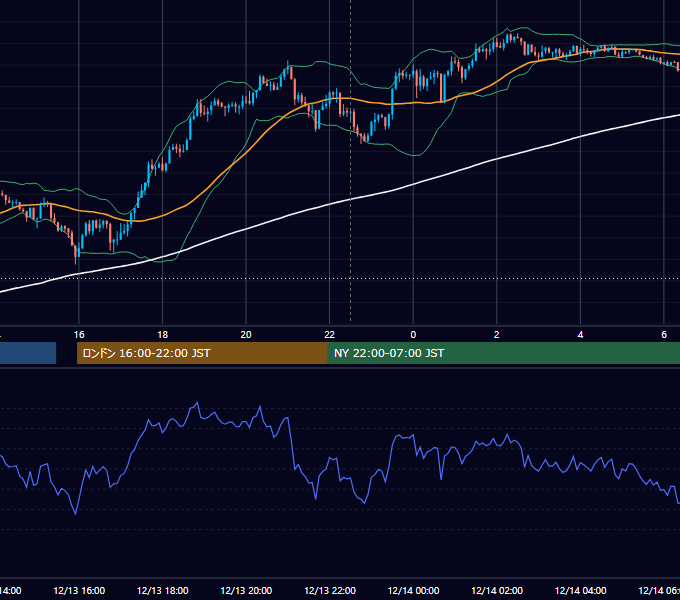The height and width of the screenshot is (600, 680).
Task: Click the 12/14 04:00 date label
Action: pos(581,590)
